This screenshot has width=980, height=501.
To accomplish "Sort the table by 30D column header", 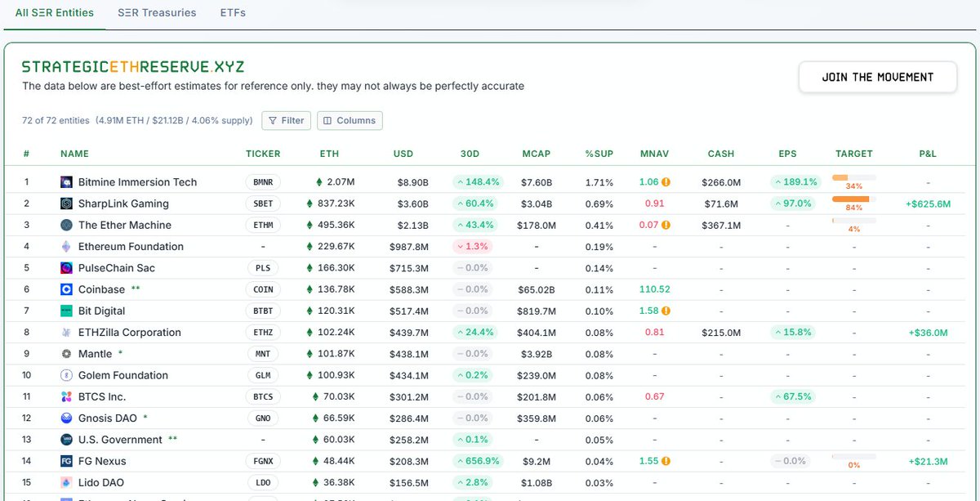I will (x=470, y=154).
